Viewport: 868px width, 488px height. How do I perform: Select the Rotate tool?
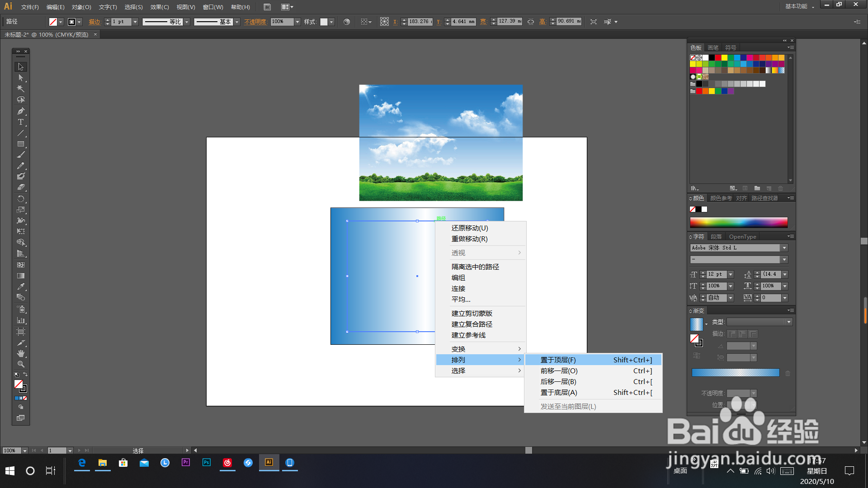click(20, 199)
